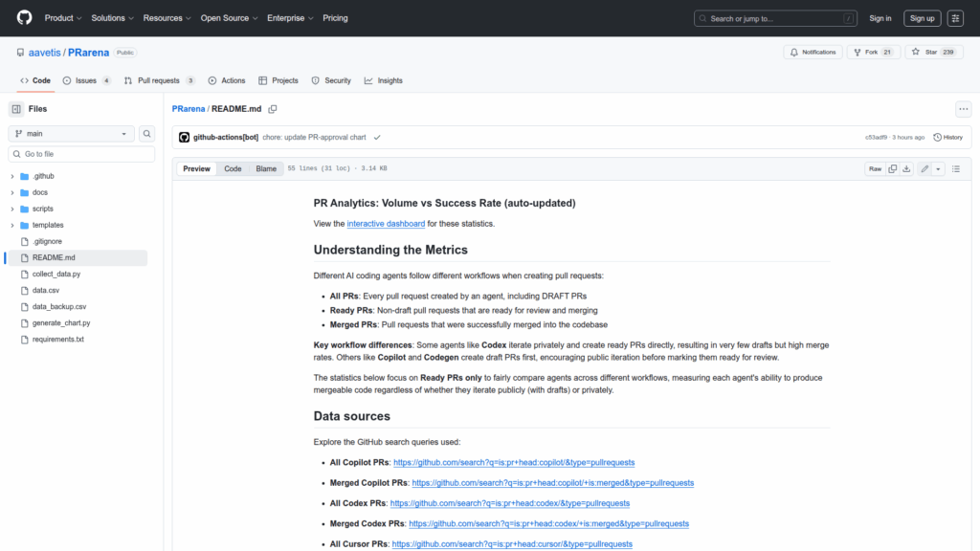Open the All Codex PRs search link
The height and width of the screenshot is (551, 980).
pyautogui.click(x=509, y=503)
